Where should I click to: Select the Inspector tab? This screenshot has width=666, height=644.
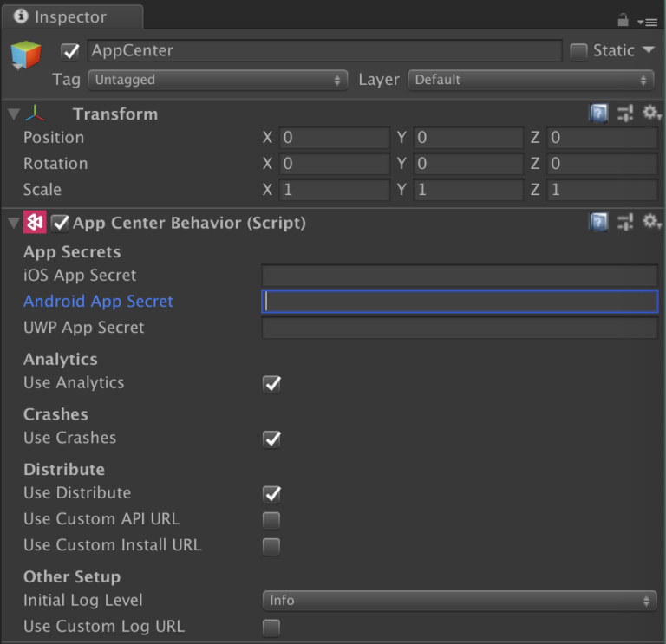pos(72,17)
